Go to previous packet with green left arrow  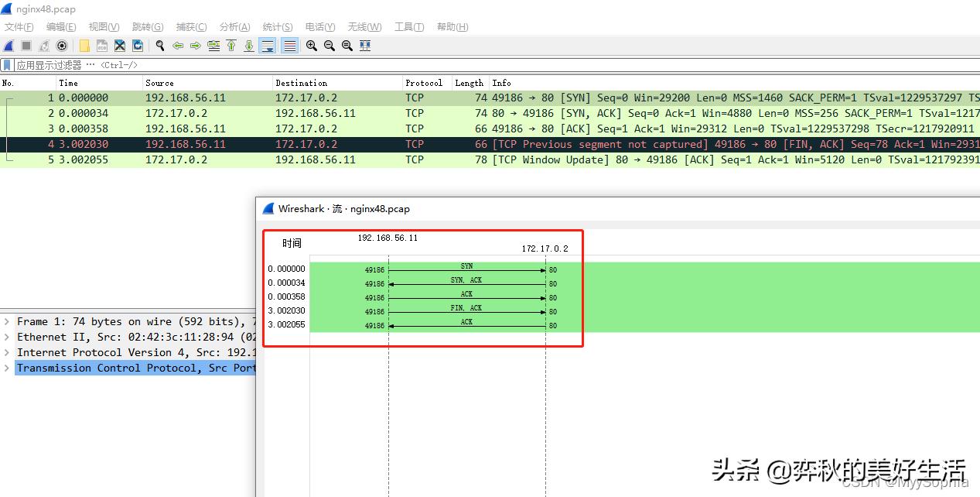pyautogui.click(x=178, y=46)
